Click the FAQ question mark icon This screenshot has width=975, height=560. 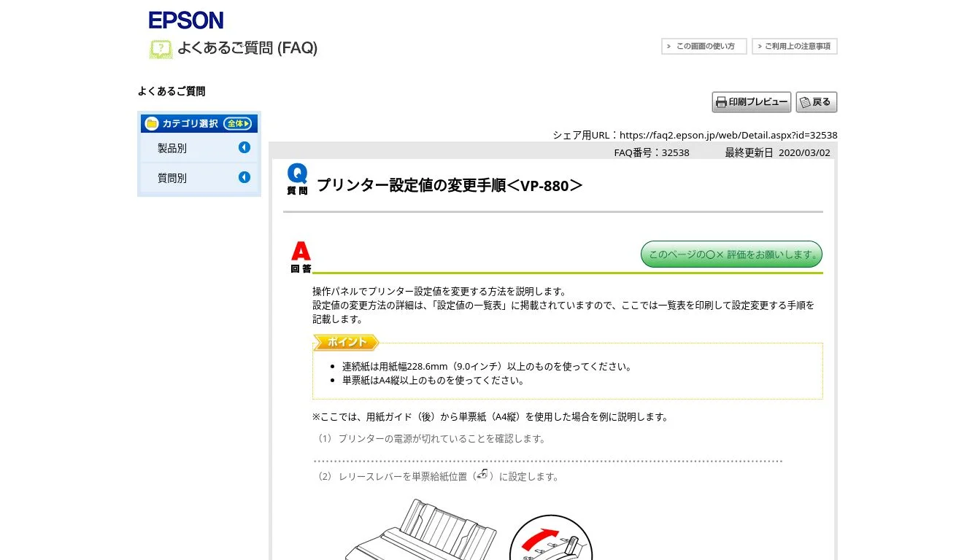pos(161,49)
